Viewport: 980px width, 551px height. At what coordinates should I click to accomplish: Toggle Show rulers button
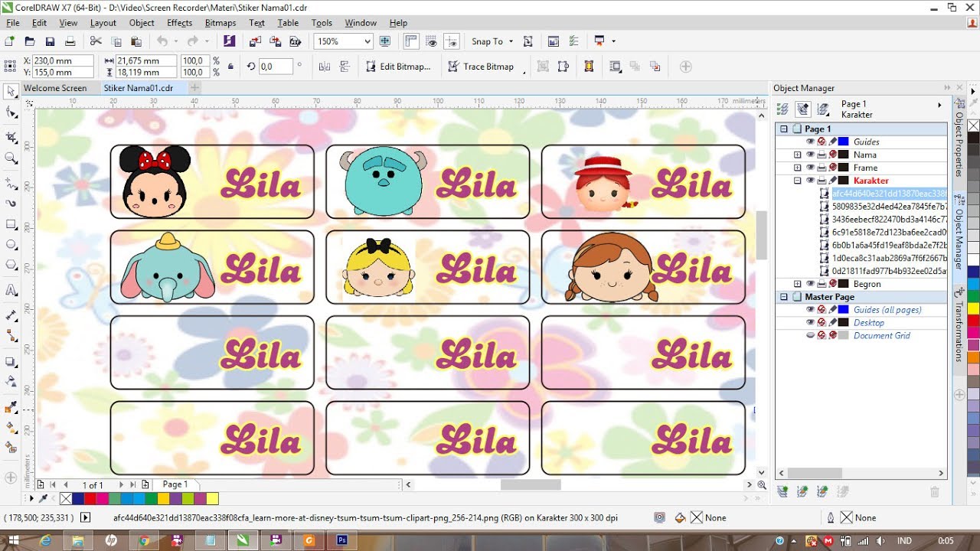[x=411, y=41]
